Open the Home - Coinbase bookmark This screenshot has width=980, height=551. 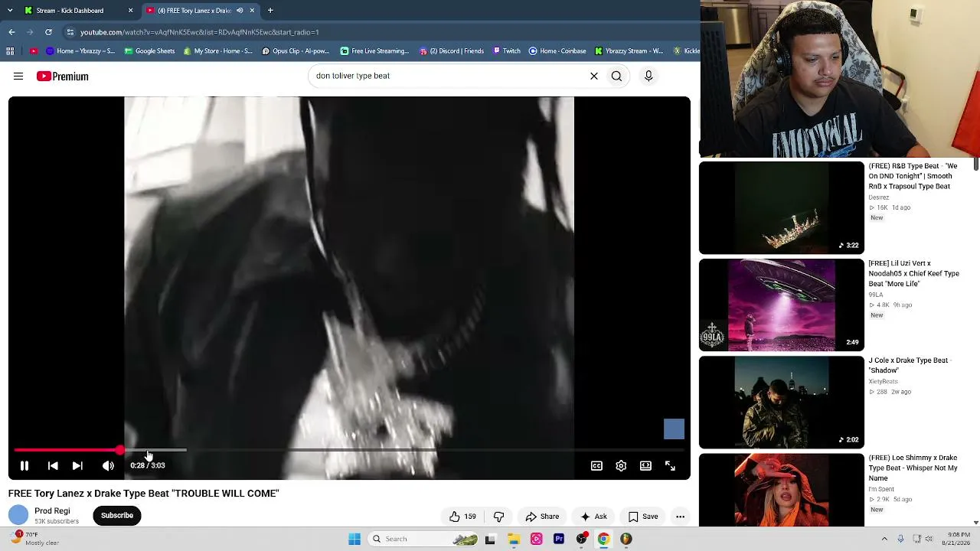click(557, 51)
